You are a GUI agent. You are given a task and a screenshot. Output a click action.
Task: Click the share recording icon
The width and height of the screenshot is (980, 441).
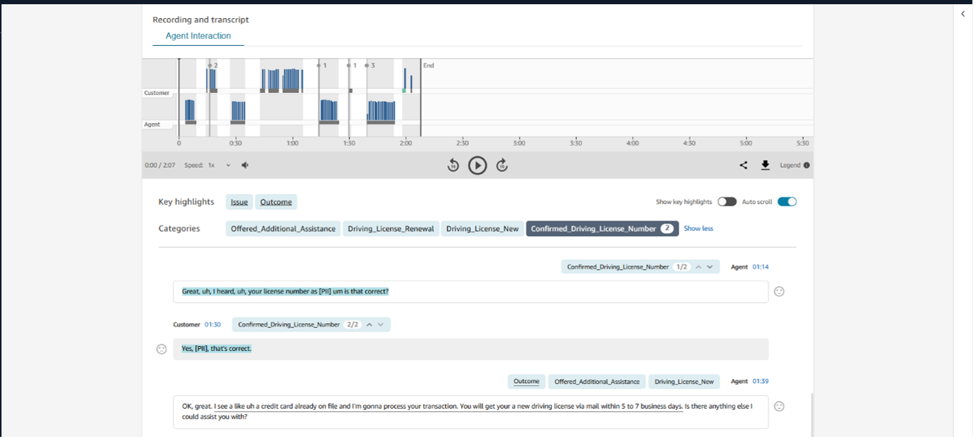pos(743,166)
